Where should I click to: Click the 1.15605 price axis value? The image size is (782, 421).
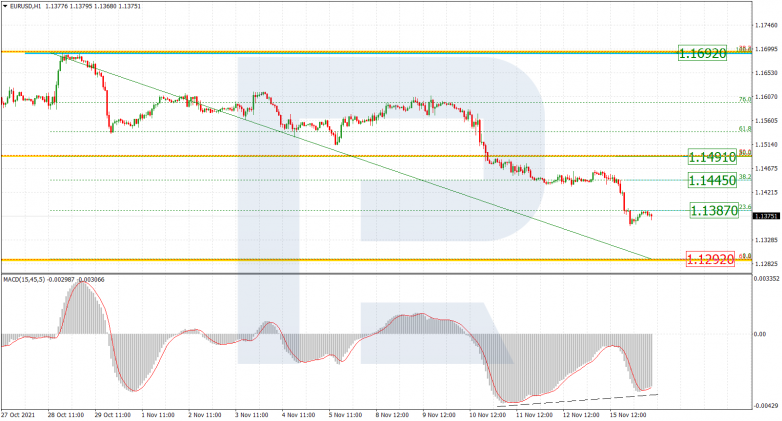[766, 121]
